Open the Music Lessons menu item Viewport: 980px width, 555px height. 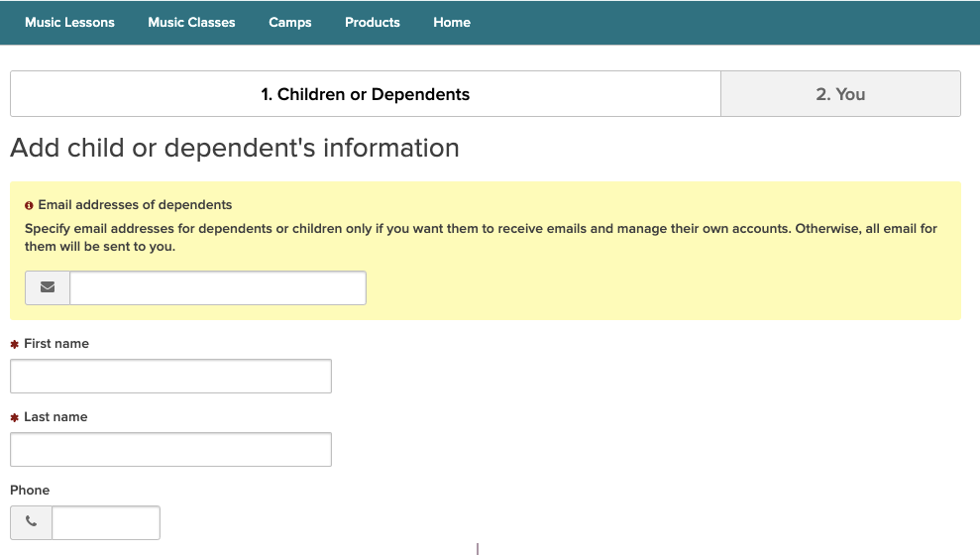coord(69,23)
